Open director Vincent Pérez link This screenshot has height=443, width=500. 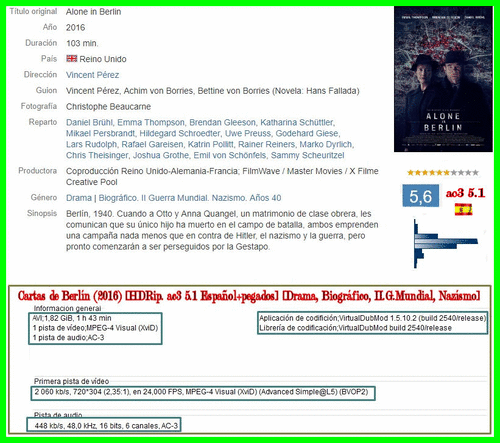(x=92, y=75)
